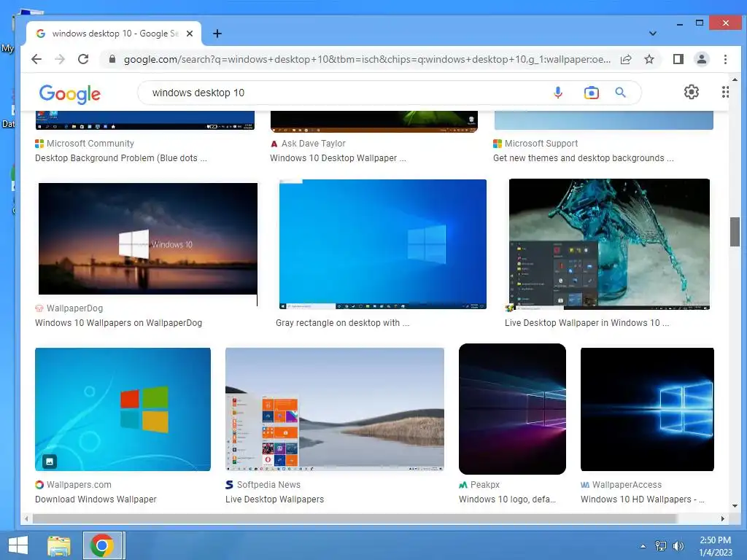The height and width of the screenshot is (560, 747).
Task: Open Live Desktop Wallpapers result
Action: [275, 499]
